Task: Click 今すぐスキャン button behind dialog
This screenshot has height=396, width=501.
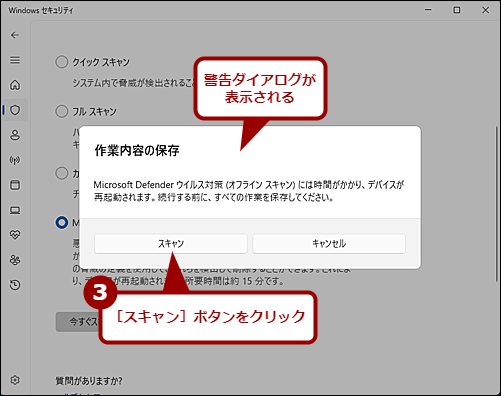Action: click(78, 322)
